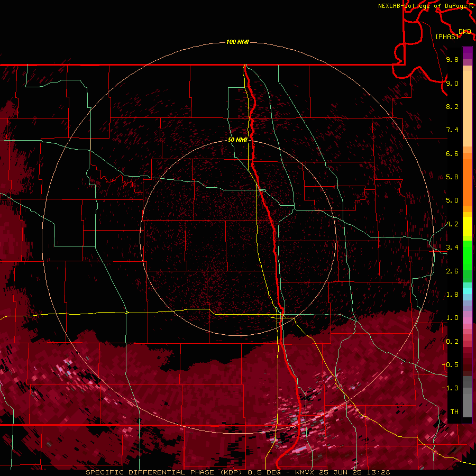The image size is (476, 476).
Task: Click the 5.8 scale value
Action: [x=452, y=177]
